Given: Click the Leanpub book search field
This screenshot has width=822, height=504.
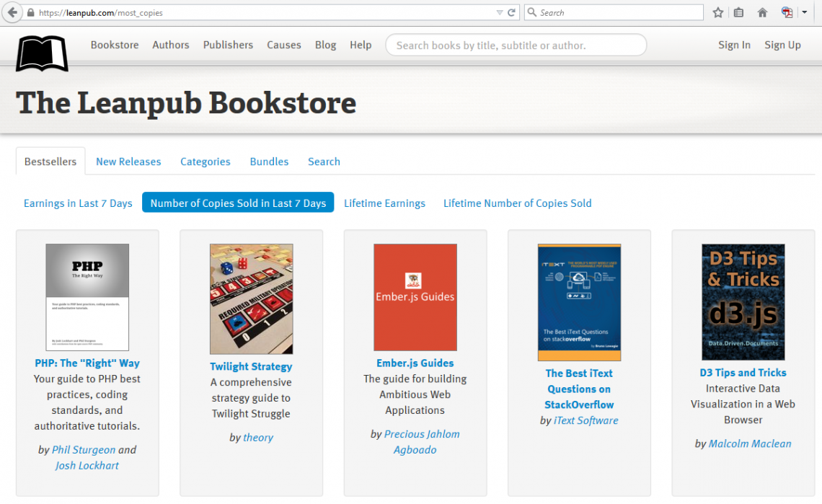Looking at the screenshot, I should point(516,45).
